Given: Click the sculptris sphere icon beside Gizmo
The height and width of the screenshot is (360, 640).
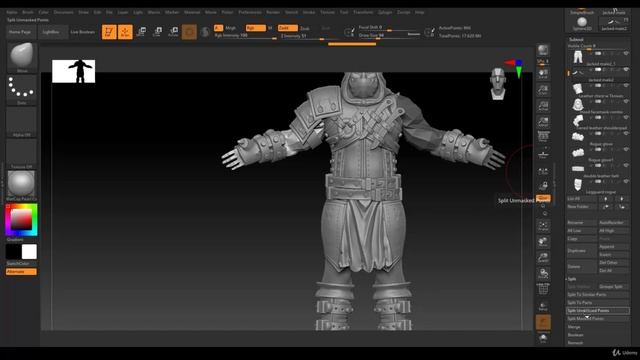Looking at the screenshot, I should point(205,31).
